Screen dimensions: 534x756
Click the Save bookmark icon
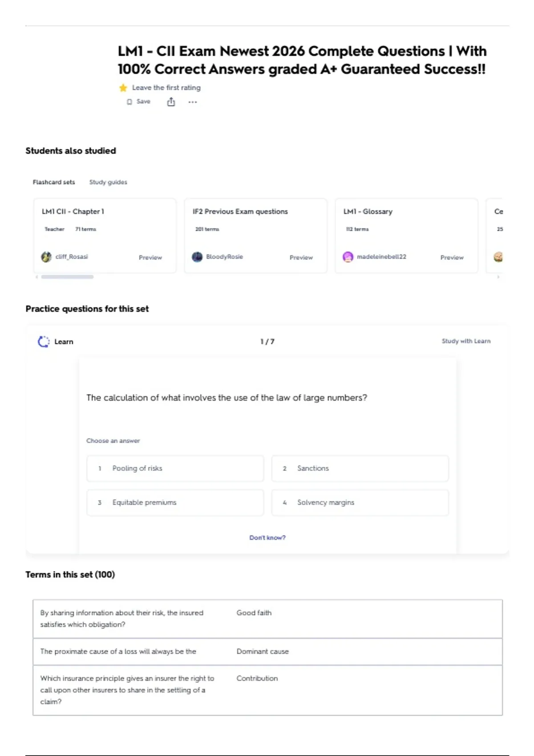tap(129, 102)
